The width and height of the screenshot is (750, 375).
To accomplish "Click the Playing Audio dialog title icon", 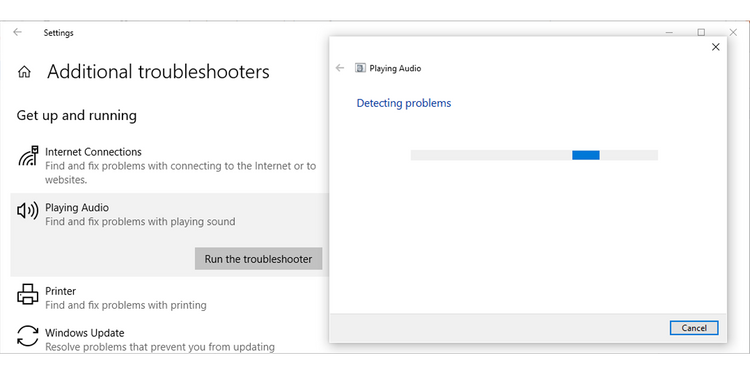I will (x=360, y=68).
